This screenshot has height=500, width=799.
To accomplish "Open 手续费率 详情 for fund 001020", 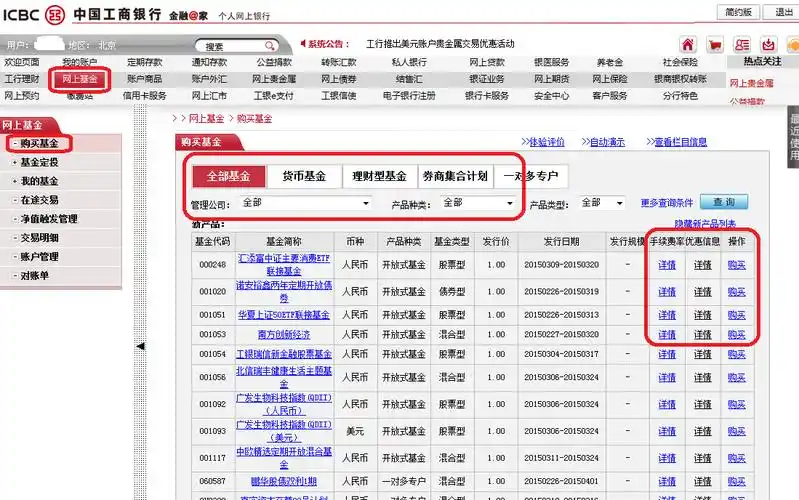I will (x=667, y=292).
